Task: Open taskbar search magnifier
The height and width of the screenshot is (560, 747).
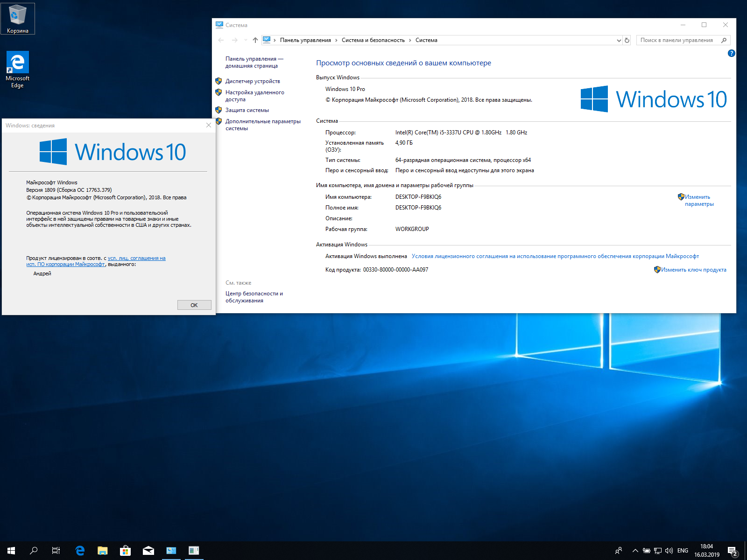Action: [34, 551]
